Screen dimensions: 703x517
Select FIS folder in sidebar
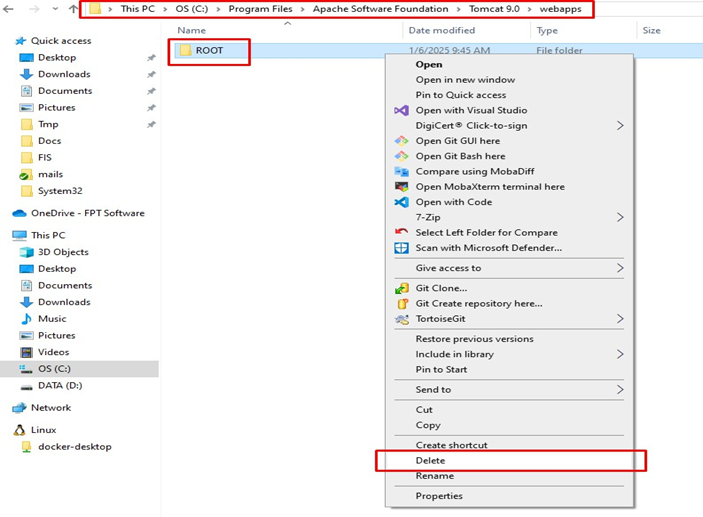[45, 158]
